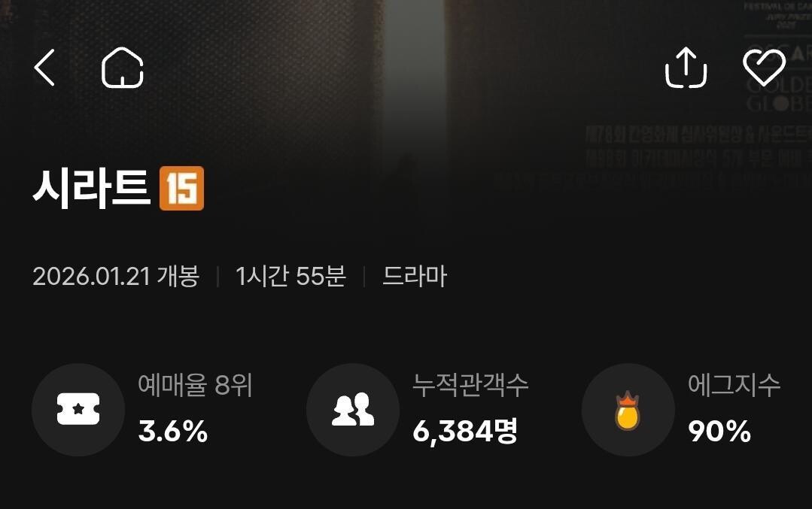This screenshot has width=812, height=509.
Task: Tap the 3.6% reservation rate value
Action: pyautogui.click(x=173, y=431)
